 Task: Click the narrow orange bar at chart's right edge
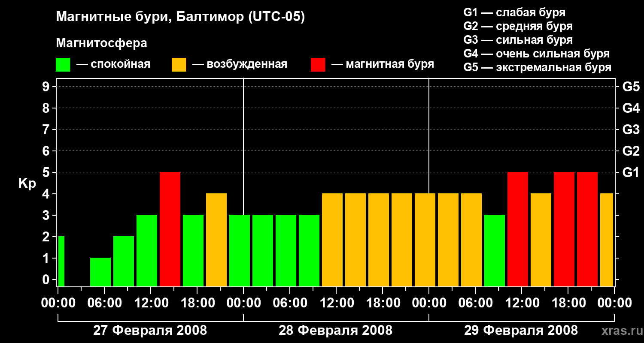pyautogui.click(x=606, y=240)
